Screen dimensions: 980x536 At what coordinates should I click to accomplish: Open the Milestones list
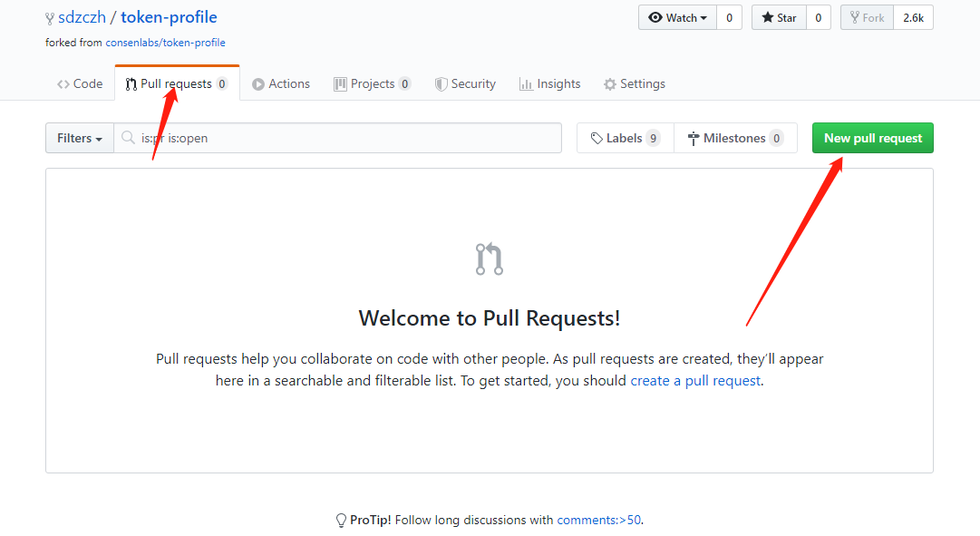pyautogui.click(x=735, y=138)
